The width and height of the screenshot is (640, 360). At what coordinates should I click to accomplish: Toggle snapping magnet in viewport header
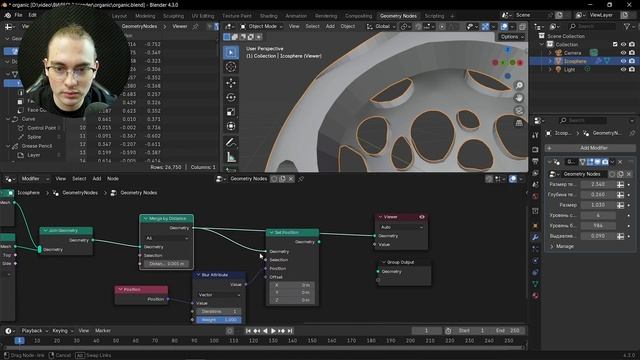pyautogui.click(x=418, y=27)
